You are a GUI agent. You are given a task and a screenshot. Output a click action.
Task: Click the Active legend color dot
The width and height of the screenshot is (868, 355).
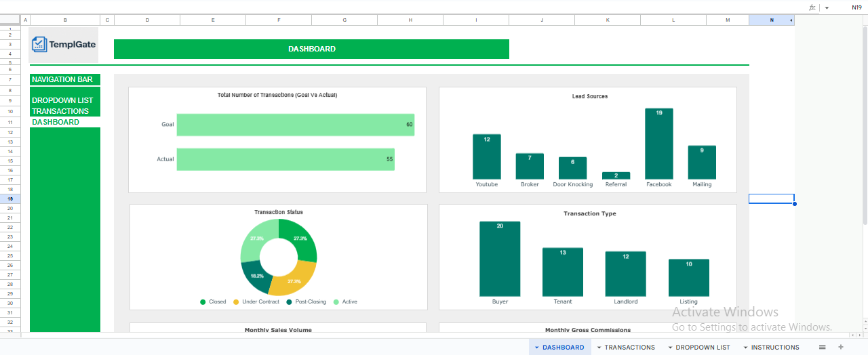point(336,301)
